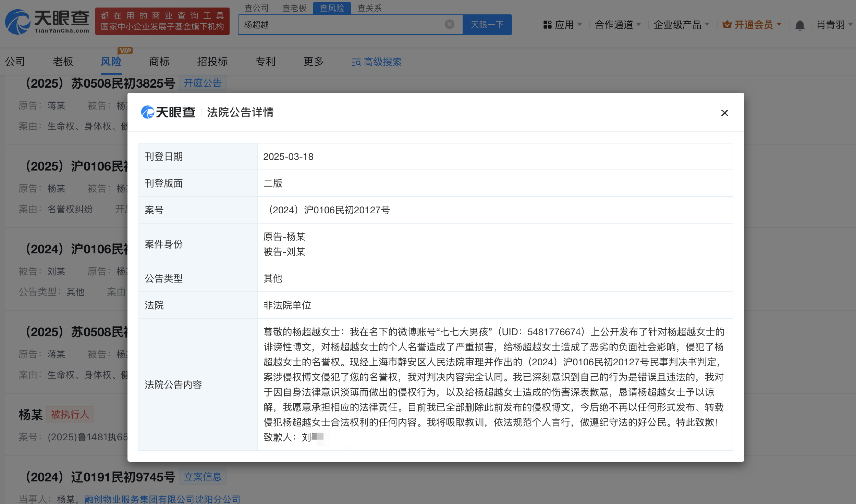Open the 更多 category menu
This screenshot has height=504, width=856.
313,62
